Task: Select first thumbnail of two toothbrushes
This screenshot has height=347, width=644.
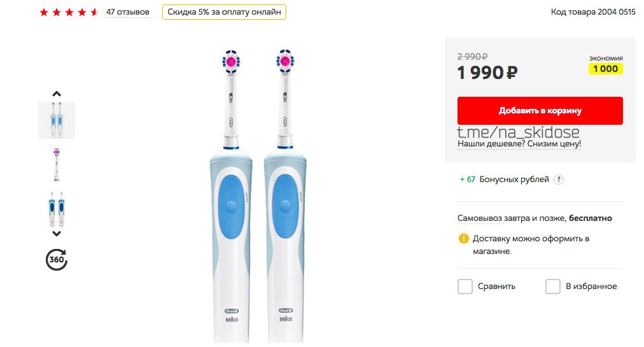Action: (x=57, y=120)
